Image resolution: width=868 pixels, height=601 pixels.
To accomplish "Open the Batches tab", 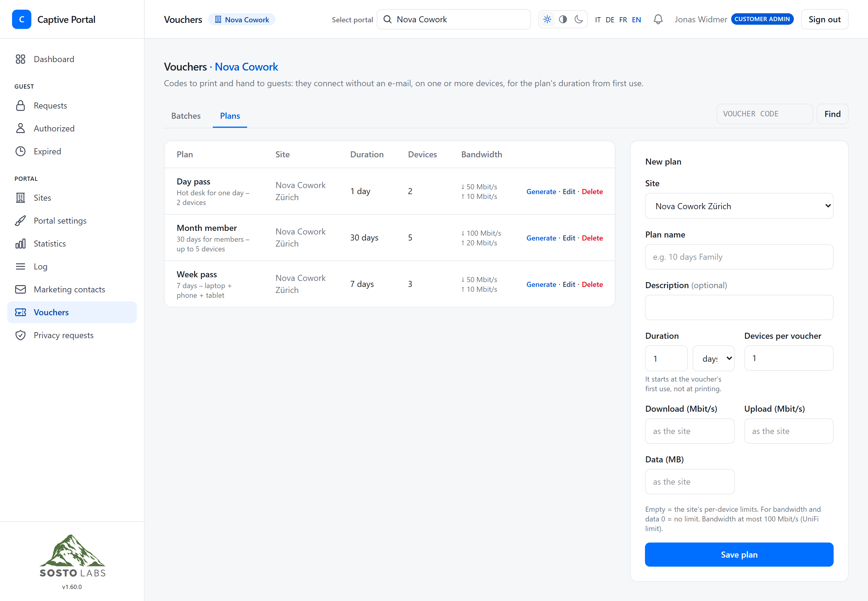I will click(186, 116).
